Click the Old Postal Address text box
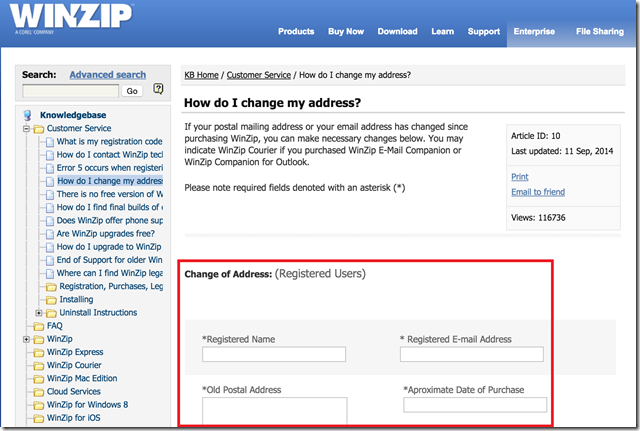The width and height of the screenshot is (640, 431). [275, 411]
